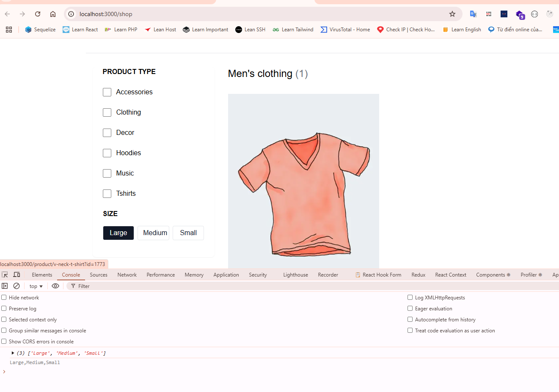Click the browser home icon
The width and height of the screenshot is (559, 392).
[x=53, y=14]
